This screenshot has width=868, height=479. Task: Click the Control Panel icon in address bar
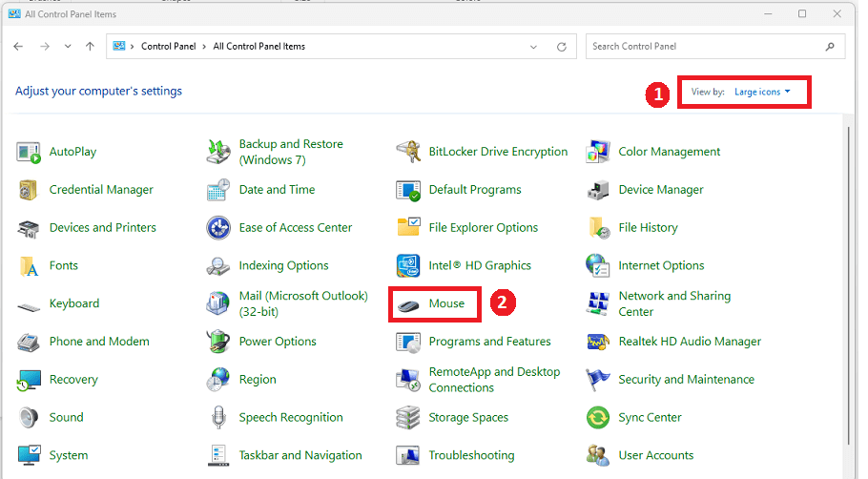[119, 47]
